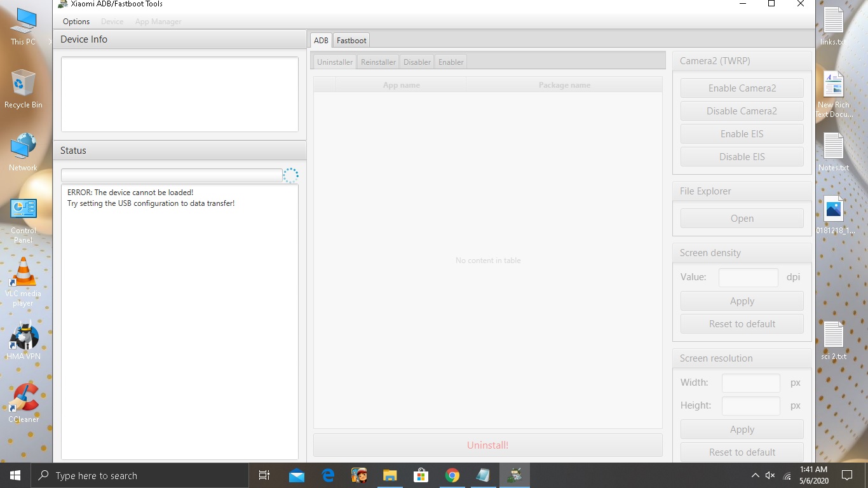Screen dimensions: 868x488
Task: Select the Disabler tab
Action: point(417,62)
